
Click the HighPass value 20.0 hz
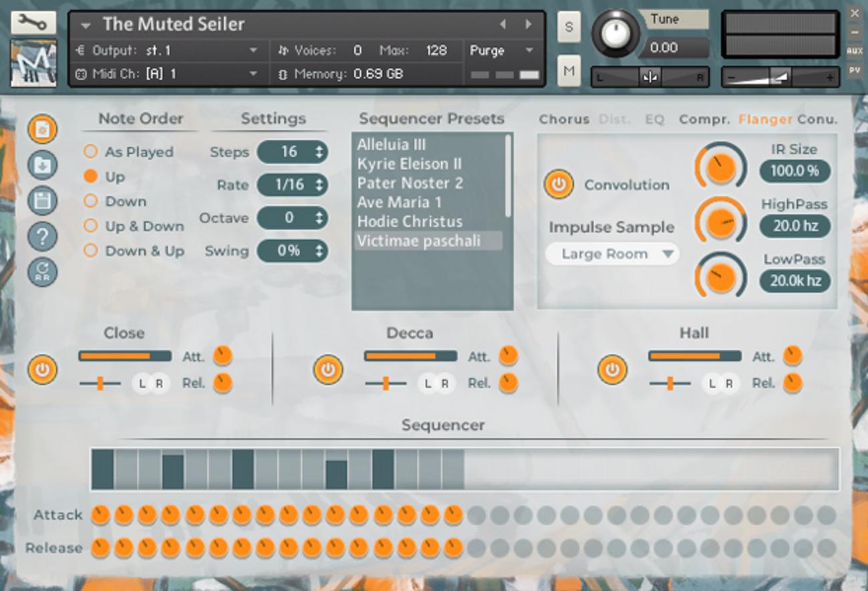tap(795, 226)
